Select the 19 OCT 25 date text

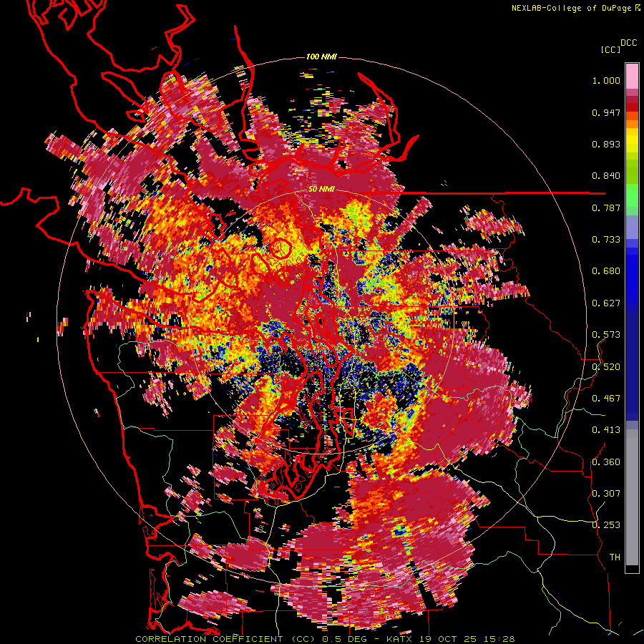click(447, 639)
